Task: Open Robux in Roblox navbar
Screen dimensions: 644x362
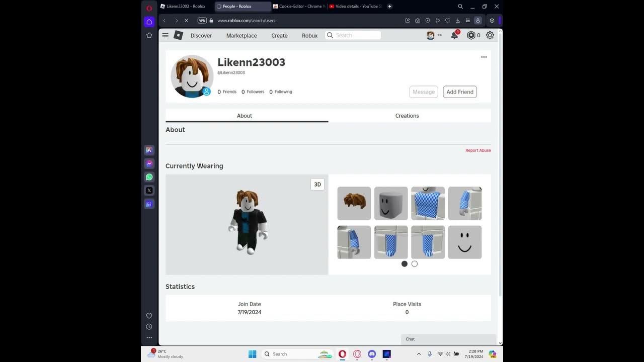Action: (309, 36)
